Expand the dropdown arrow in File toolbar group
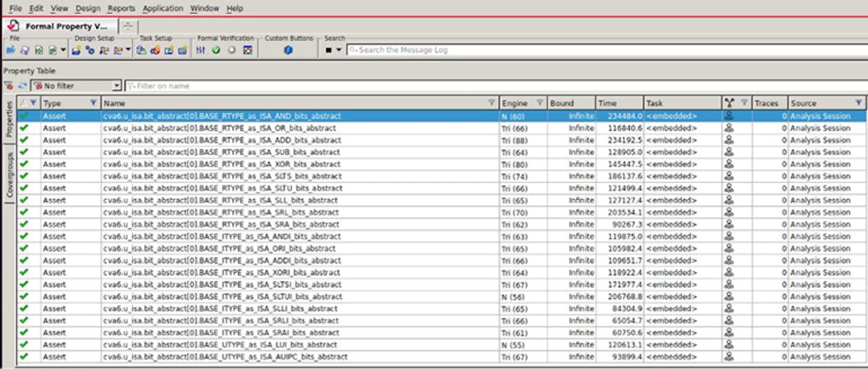Image resolution: width=868 pixels, height=369 pixels. pos(64,50)
